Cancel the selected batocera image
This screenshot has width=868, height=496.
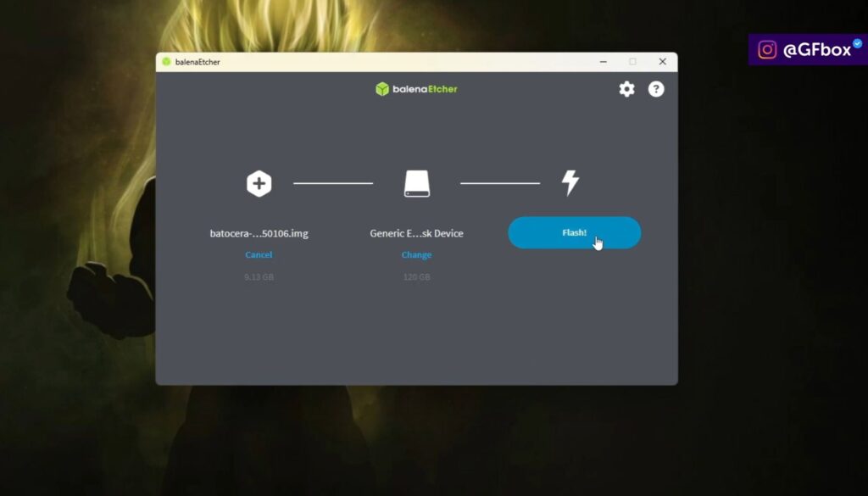click(x=259, y=254)
